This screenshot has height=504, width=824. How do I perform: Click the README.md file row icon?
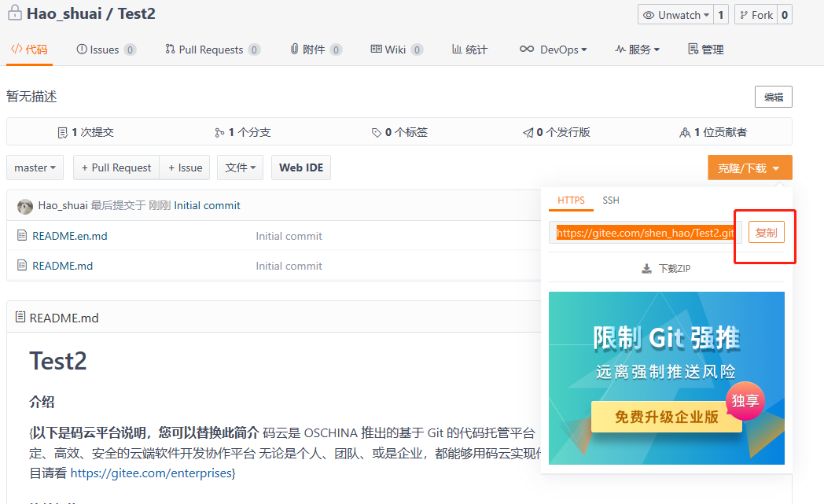(x=21, y=266)
